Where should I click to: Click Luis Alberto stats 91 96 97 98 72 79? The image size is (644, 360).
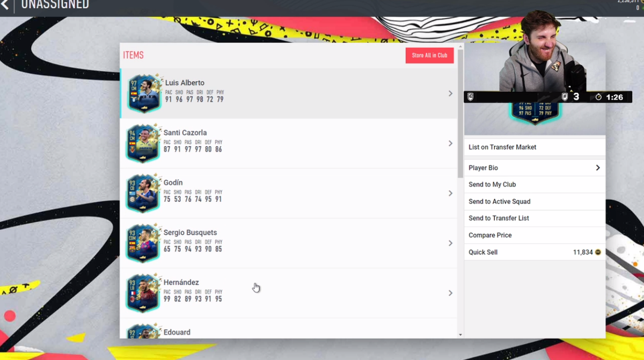(194, 99)
